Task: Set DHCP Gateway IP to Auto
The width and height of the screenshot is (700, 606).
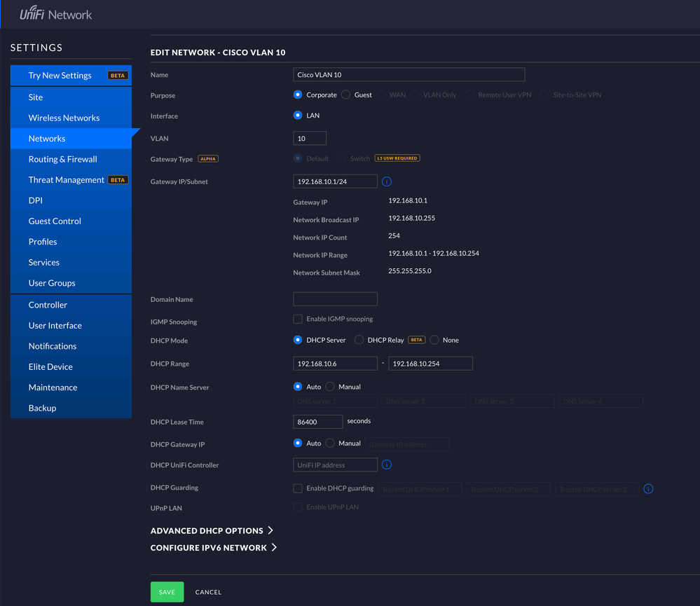Action: (x=298, y=443)
